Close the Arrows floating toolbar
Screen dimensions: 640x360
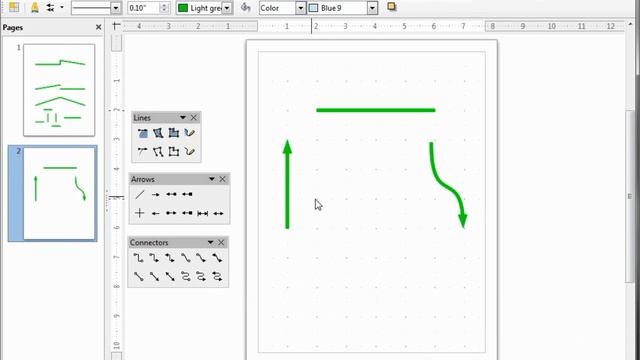click(x=222, y=179)
